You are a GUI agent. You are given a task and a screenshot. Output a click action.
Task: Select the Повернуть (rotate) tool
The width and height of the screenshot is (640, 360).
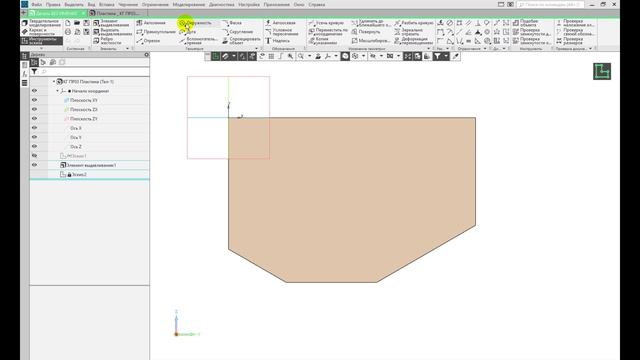[x=366, y=32]
